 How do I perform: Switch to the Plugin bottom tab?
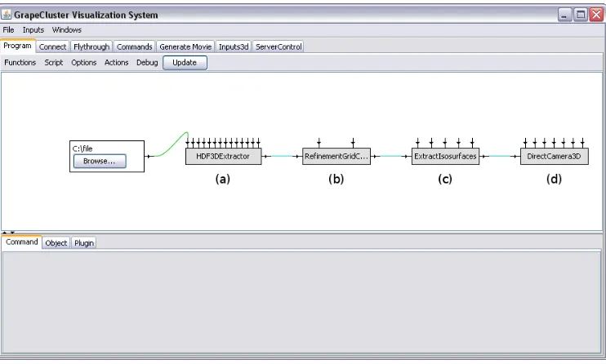pyautogui.click(x=84, y=242)
